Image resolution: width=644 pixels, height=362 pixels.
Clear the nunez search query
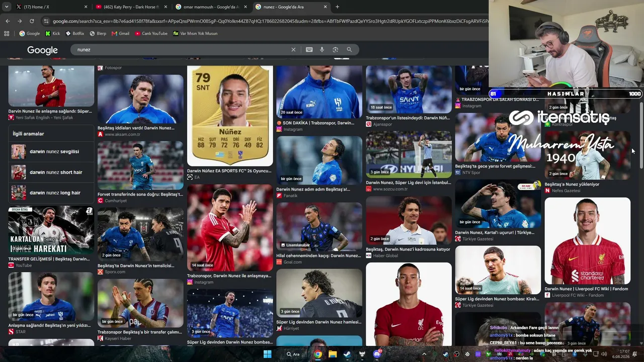[x=293, y=50]
